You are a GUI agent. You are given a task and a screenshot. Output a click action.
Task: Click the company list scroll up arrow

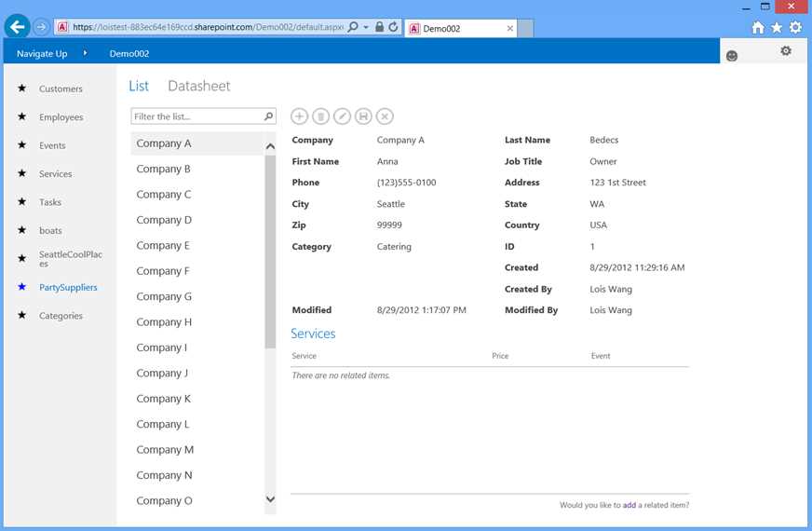pos(270,146)
